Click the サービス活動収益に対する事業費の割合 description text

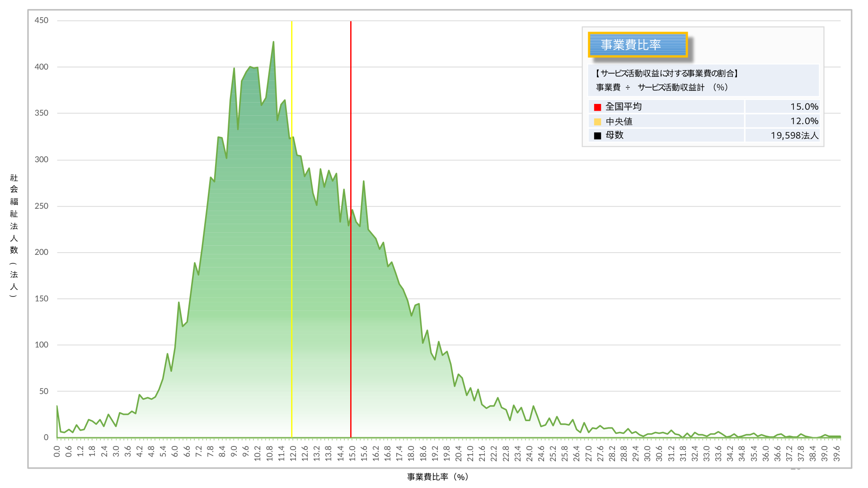pos(666,73)
